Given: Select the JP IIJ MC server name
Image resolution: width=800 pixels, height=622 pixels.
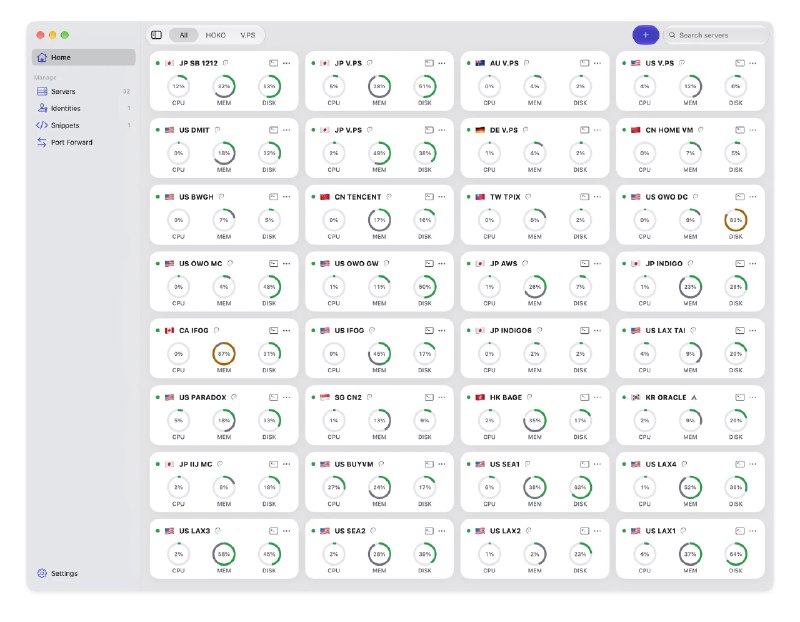Looking at the screenshot, I should (x=195, y=464).
